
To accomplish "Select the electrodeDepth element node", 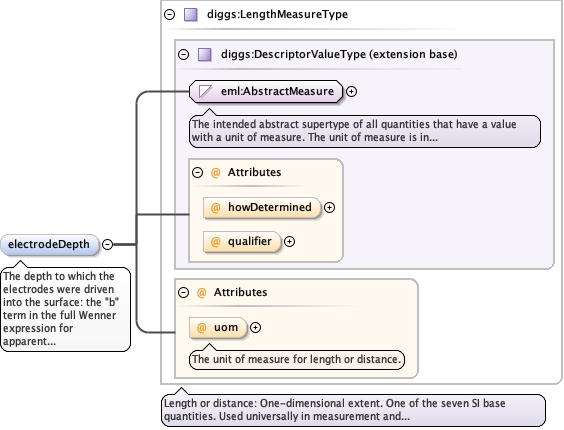I will tap(49, 245).
